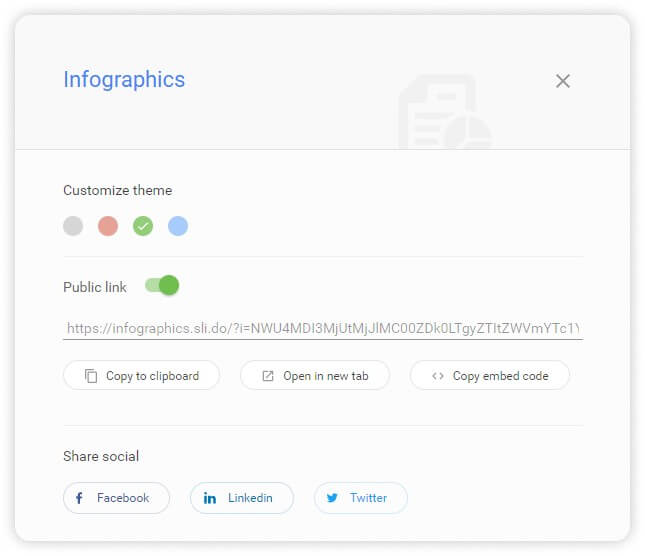
Task: Click the embed code brackets icon
Action: point(438,376)
